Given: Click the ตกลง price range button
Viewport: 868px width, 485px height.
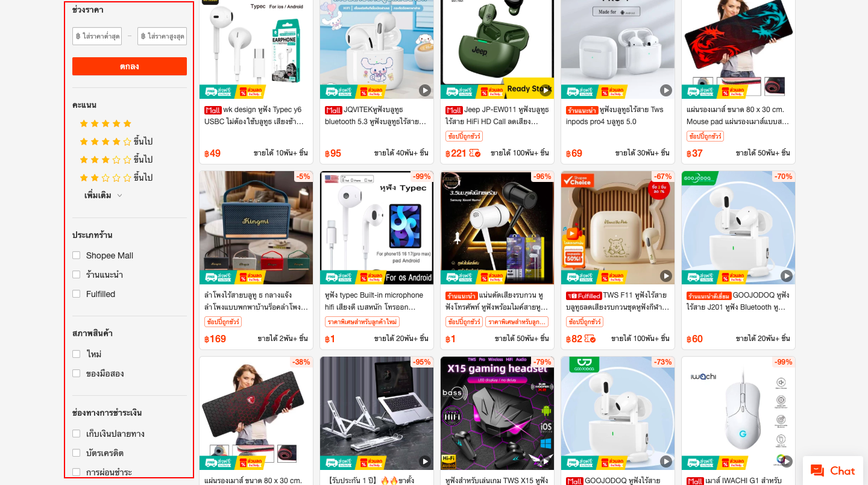Looking at the screenshot, I should 130,66.
